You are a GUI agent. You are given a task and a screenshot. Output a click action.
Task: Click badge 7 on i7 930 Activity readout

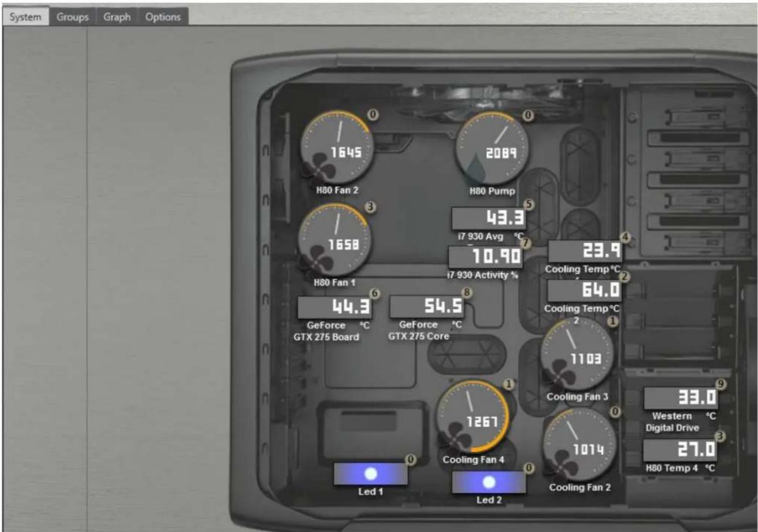[x=526, y=243]
